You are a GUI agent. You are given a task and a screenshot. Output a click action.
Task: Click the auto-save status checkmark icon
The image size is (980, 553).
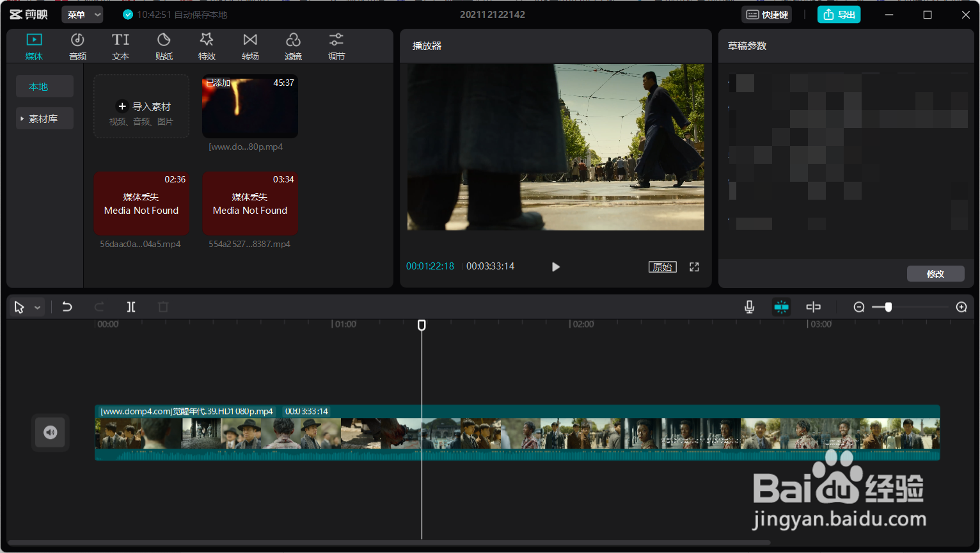(x=128, y=15)
